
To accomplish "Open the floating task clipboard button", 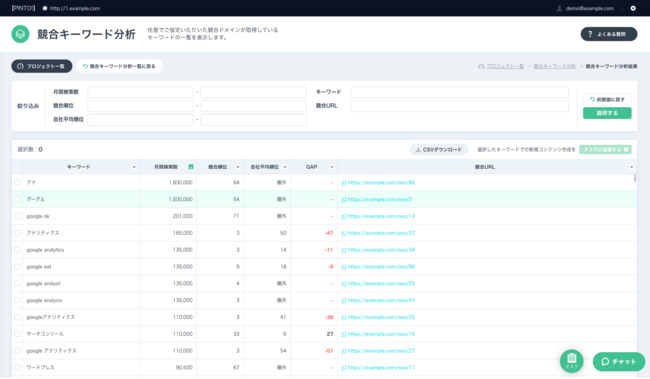I will click(572, 361).
